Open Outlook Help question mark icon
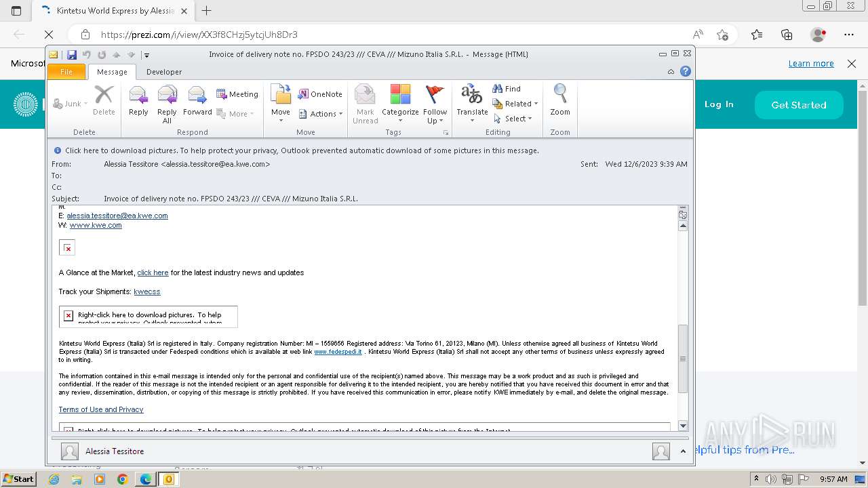 pos(686,71)
